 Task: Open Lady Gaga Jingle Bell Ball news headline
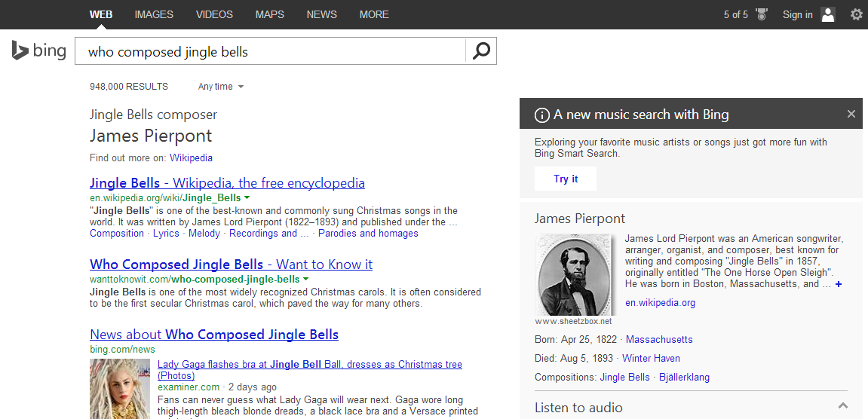tap(309, 370)
